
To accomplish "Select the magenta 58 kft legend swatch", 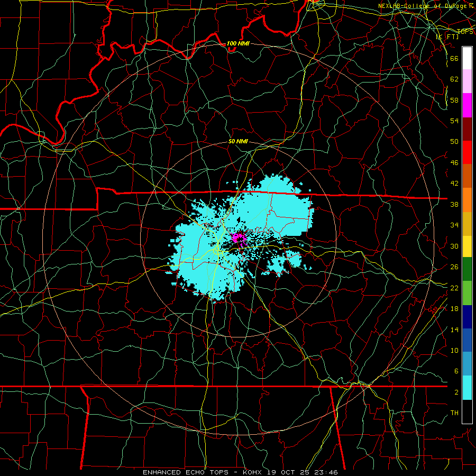I will pyautogui.click(x=467, y=105).
